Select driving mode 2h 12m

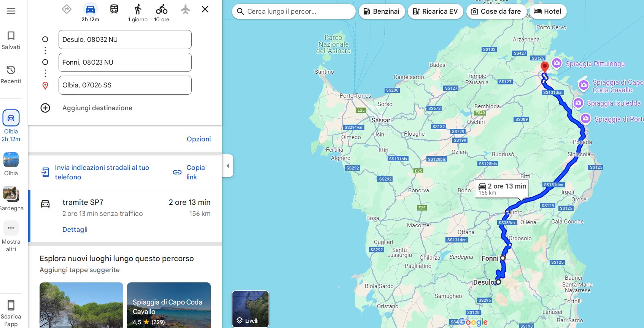click(90, 13)
